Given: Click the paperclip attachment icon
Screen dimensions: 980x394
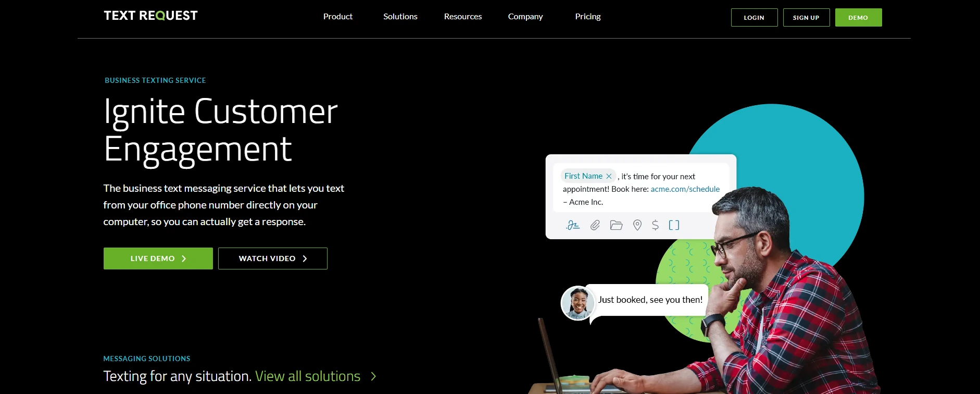Looking at the screenshot, I should (595, 225).
